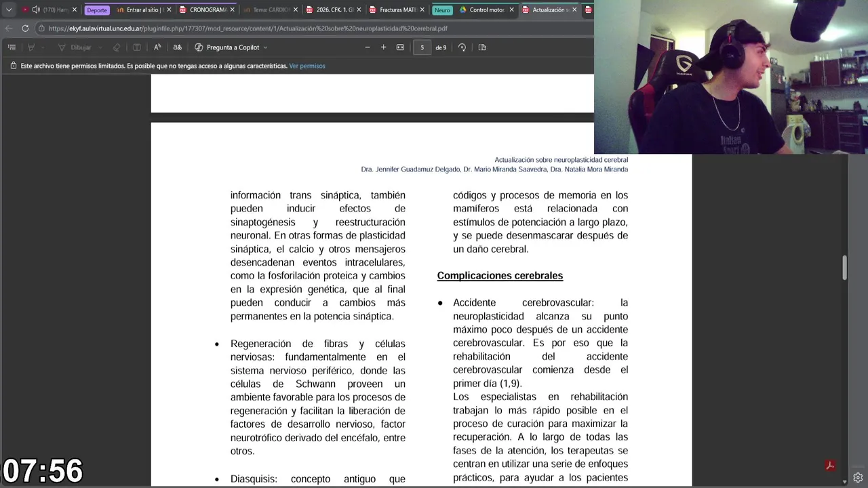
Task: Zoom in the PDF with plus
Action: coord(383,47)
